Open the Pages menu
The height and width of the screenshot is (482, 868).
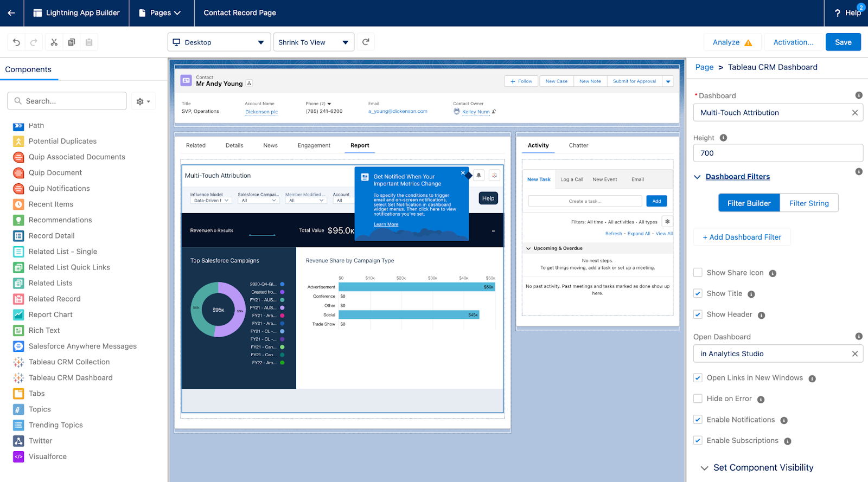tap(161, 12)
